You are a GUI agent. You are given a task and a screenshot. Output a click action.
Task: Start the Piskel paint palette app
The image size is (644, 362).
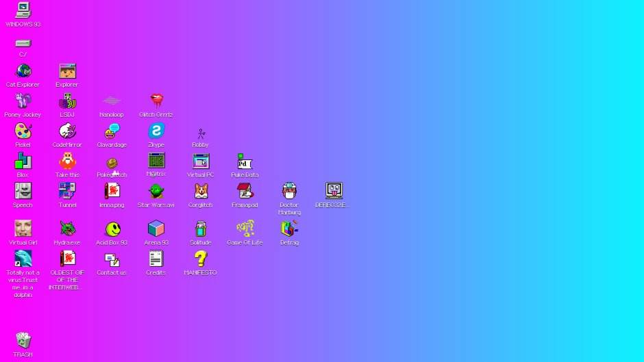23,131
